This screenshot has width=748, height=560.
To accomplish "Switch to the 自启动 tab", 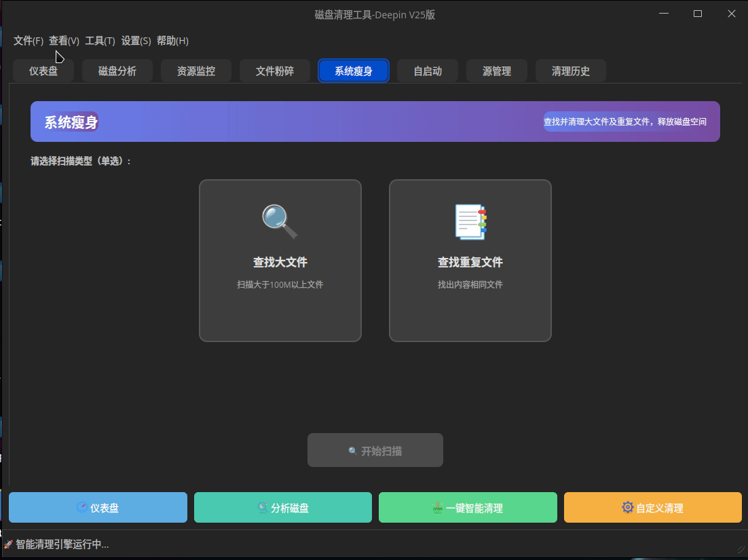I will (428, 71).
